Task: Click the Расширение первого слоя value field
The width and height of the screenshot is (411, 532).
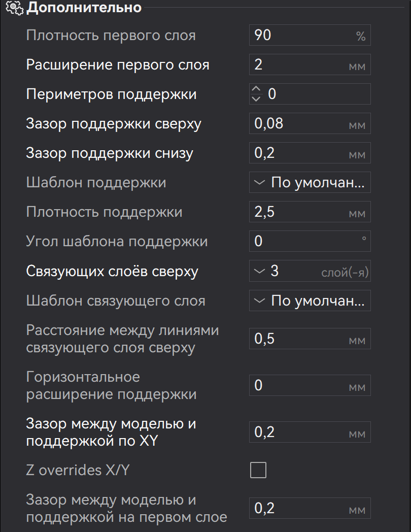Action: [x=310, y=64]
